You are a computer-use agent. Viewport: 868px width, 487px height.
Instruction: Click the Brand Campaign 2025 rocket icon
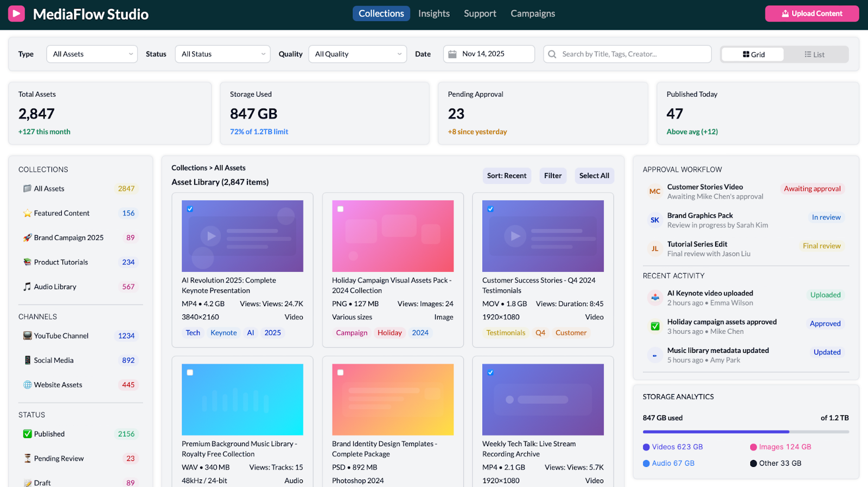[27, 238]
